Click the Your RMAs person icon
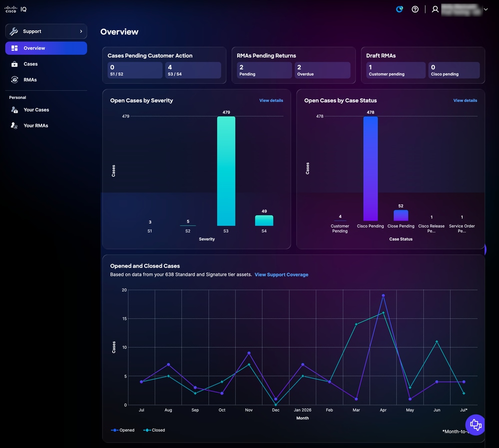This screenshot has width=499, height=448. pos(14,126)
